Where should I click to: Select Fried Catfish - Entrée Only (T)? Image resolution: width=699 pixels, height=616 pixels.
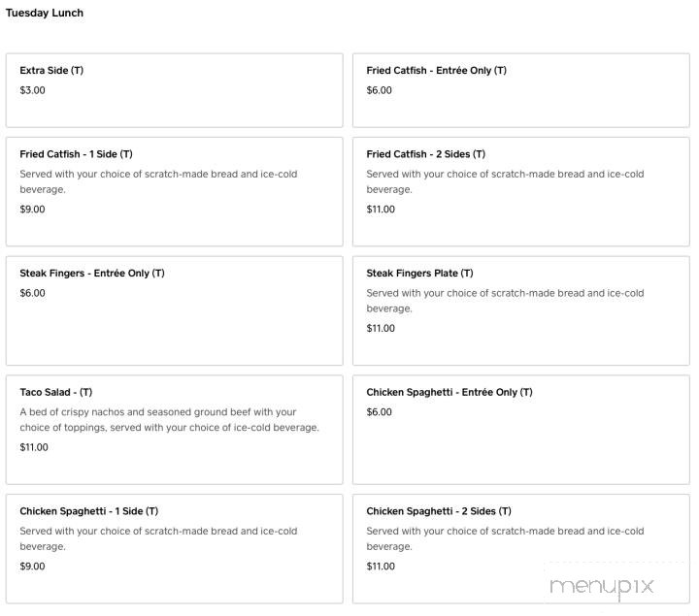436,71
